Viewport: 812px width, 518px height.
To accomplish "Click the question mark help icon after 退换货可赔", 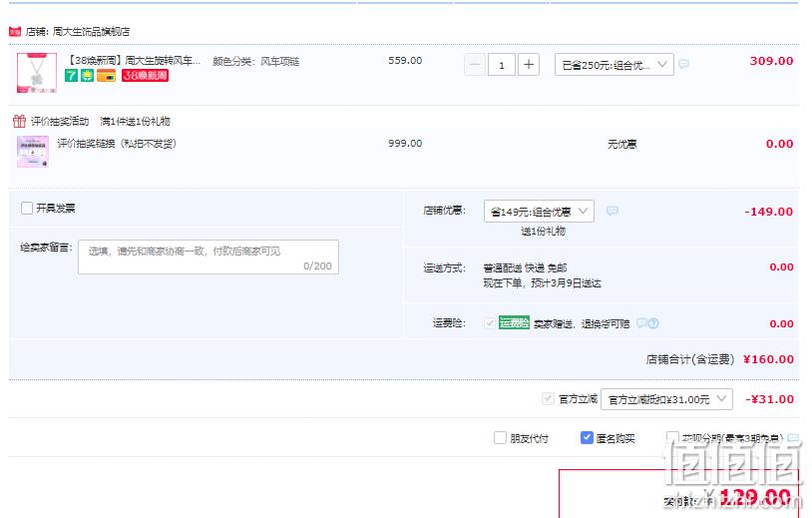I will pyautogui.click(x=653, y=323).
